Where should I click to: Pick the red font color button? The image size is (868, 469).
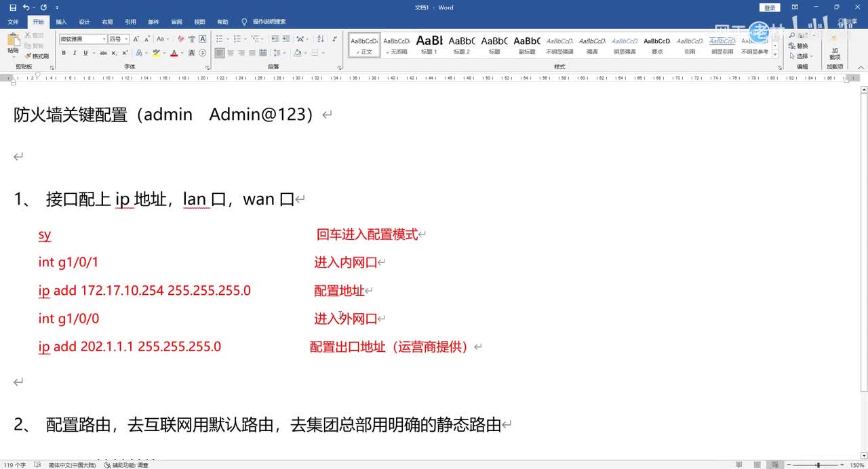click(174, 53)
